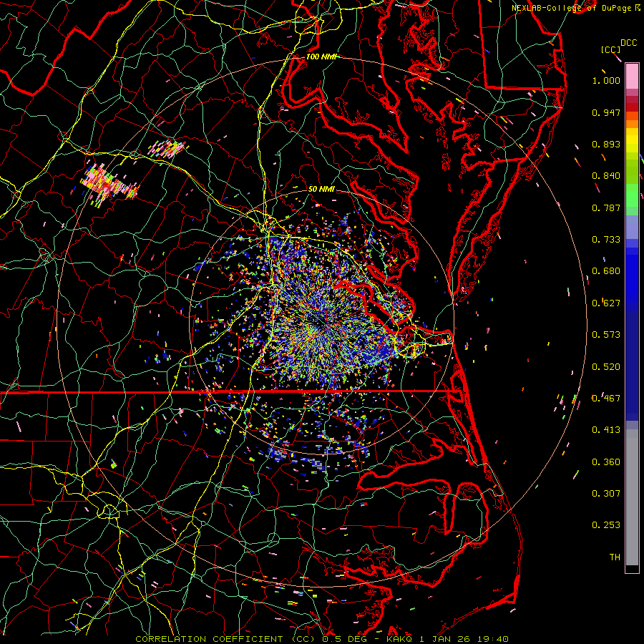
Task: Click the 50 NMI range ring label
Action: 321,190
